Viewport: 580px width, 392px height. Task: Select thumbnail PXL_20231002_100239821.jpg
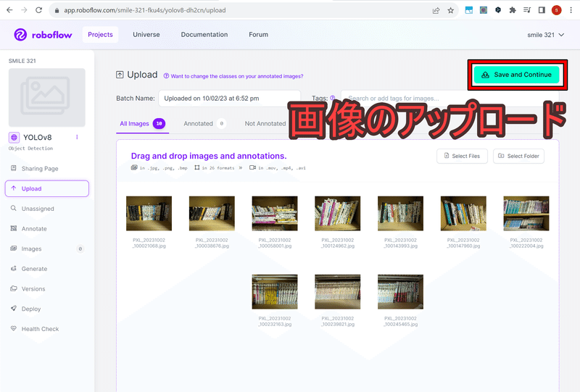(x=338, y=292)
